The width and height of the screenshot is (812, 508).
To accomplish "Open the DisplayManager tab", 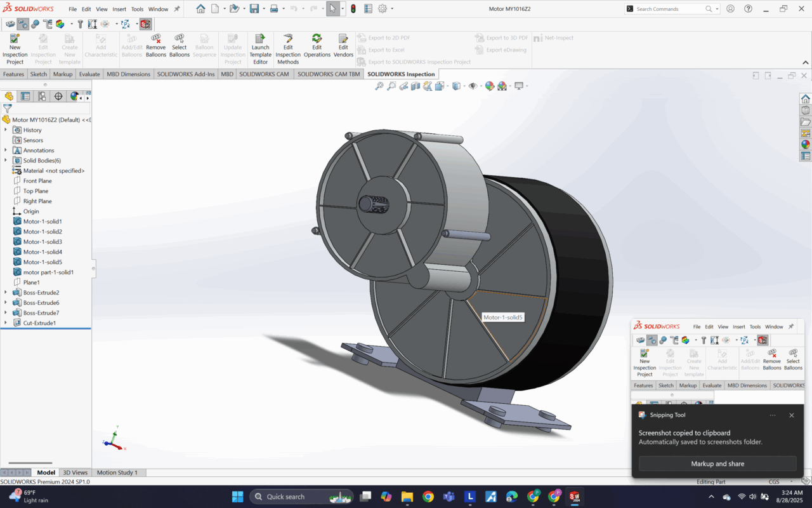I will [75, 97].
